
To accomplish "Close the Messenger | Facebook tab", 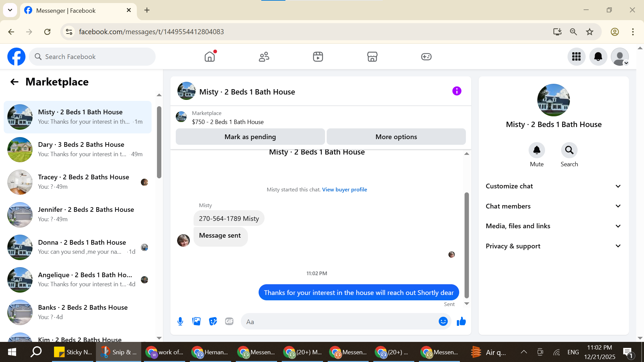I will point(129,10).
